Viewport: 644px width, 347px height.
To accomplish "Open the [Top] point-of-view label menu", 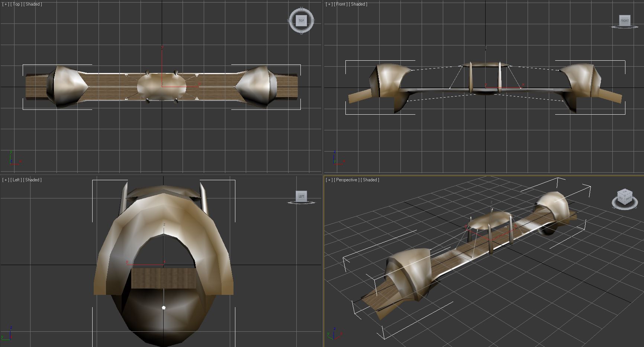I will [16, 4].
